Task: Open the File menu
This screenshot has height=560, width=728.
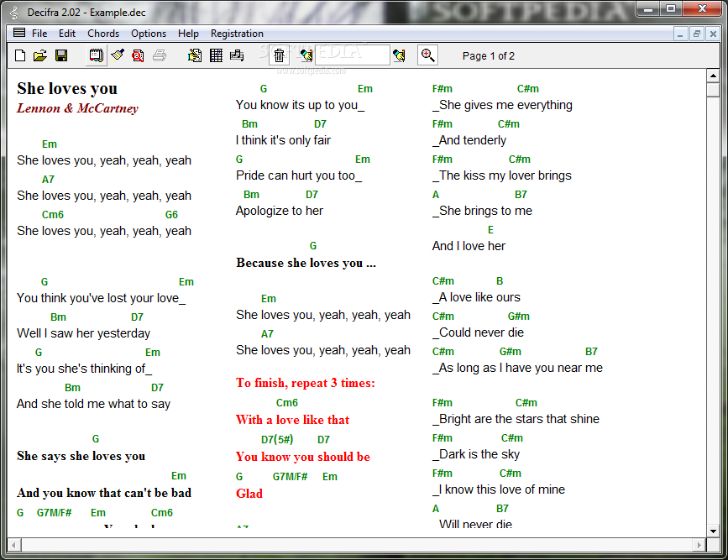Action: coord(39,34)
